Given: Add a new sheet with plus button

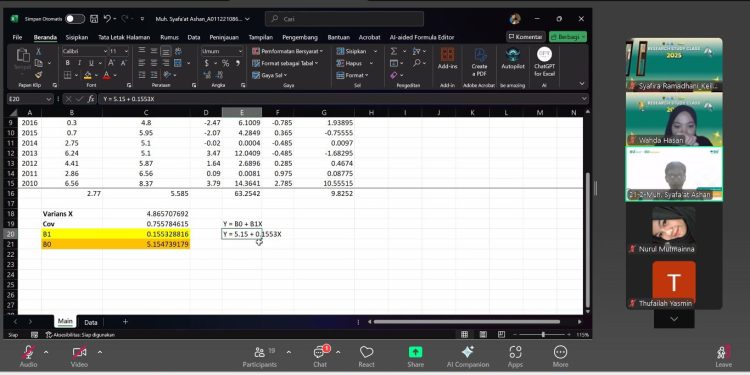Looking at the screenshot, I should tap(125, 322).
